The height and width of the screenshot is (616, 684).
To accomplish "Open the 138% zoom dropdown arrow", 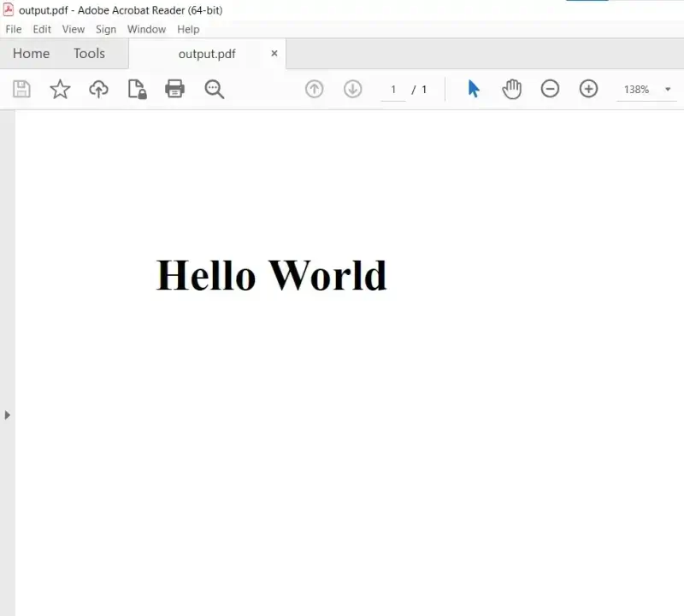I will tap(668, 90).
